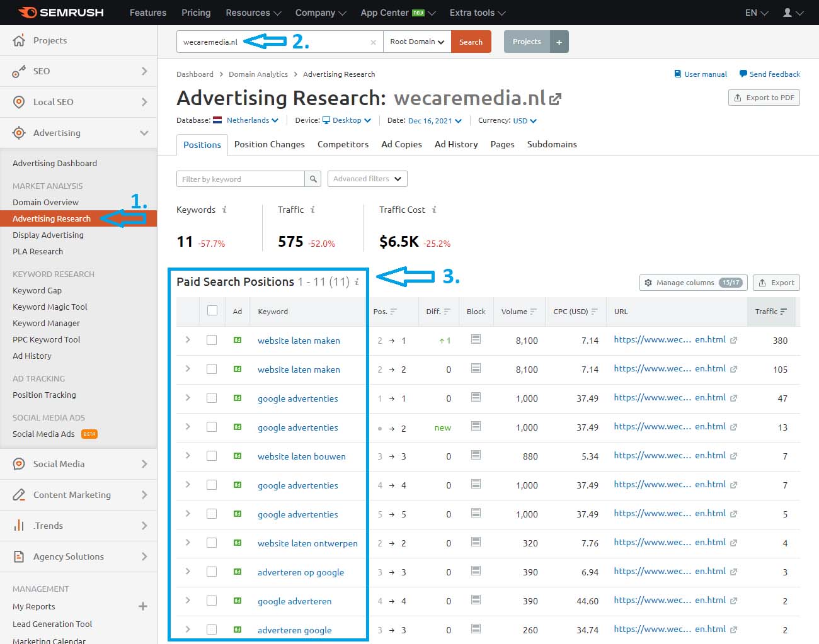Sort by the Traffic column header
The image size is (819, 644).
tap(771, 312)
